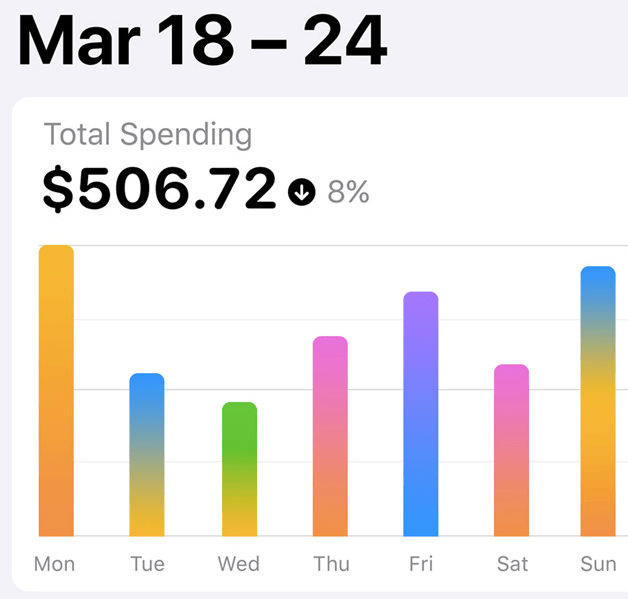The height and width of the screenshot is (599, 628).
Task: Click the Total Spending heading
Action: click(x=148, y=134)
